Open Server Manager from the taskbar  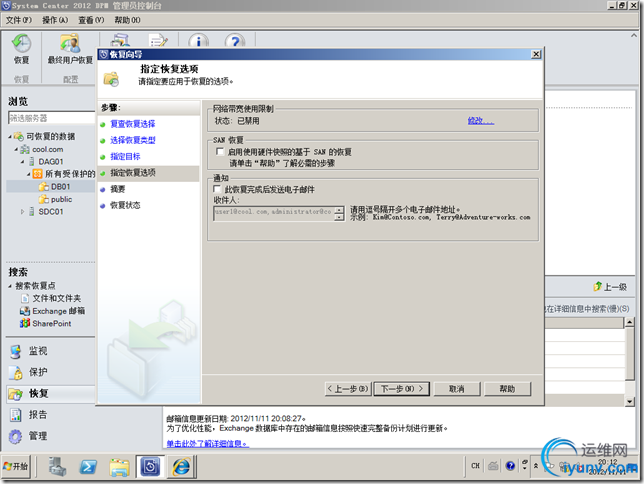pyautogui.click(x=57, y=467)
